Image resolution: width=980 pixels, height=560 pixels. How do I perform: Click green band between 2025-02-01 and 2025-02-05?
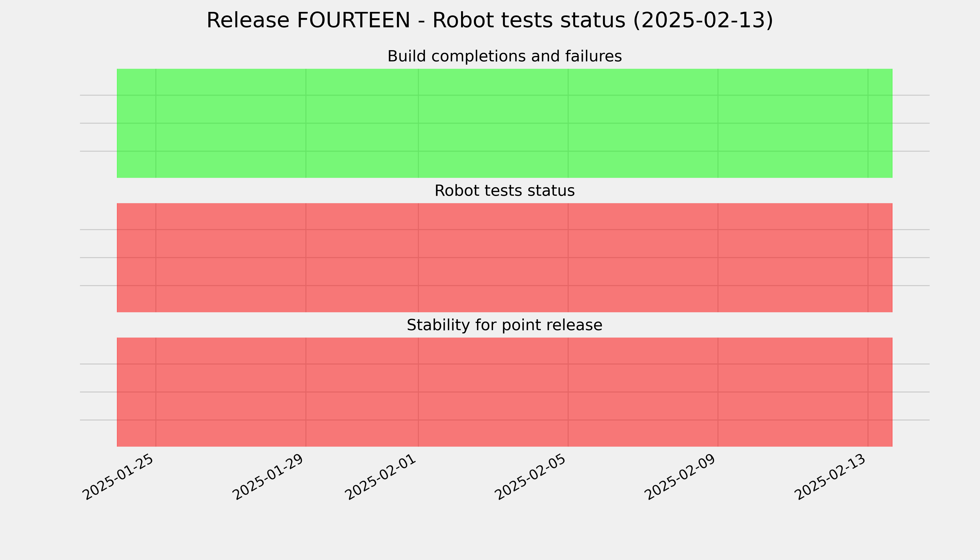tap(493, 123)
